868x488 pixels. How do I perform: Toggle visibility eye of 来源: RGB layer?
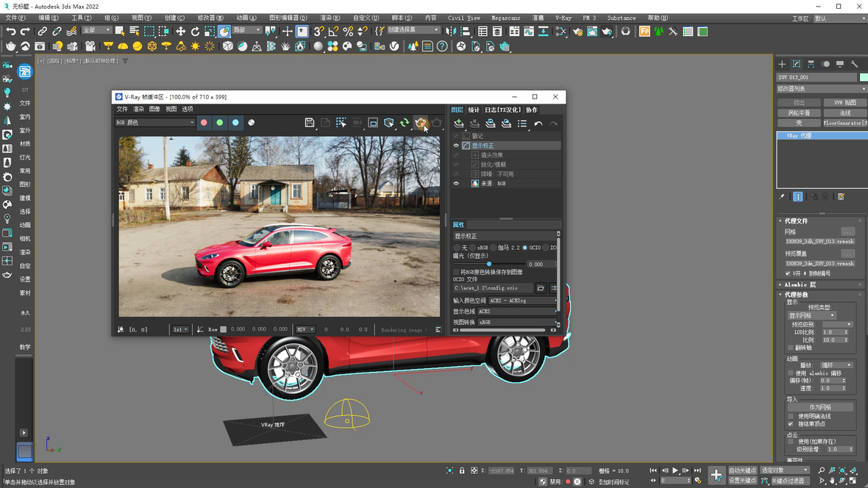tap(456, 184)
